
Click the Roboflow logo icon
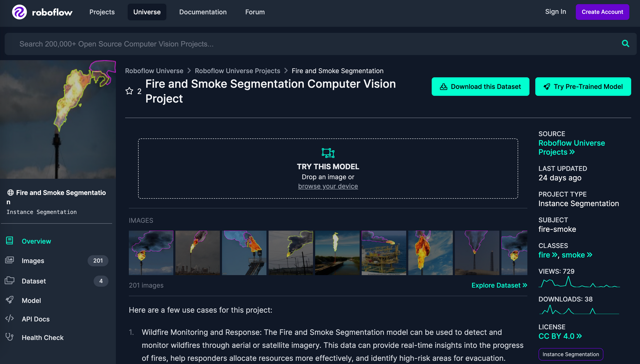pos(19,12)
